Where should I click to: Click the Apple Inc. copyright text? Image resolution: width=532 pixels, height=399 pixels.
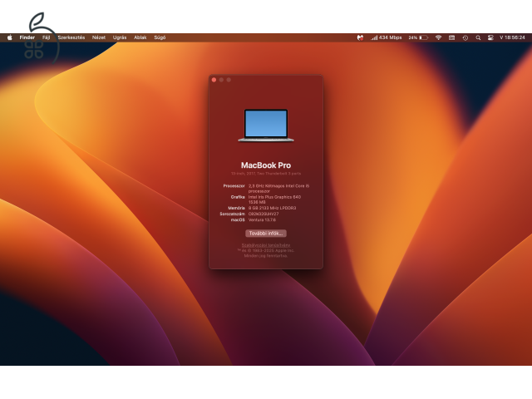tap(266, 250)
